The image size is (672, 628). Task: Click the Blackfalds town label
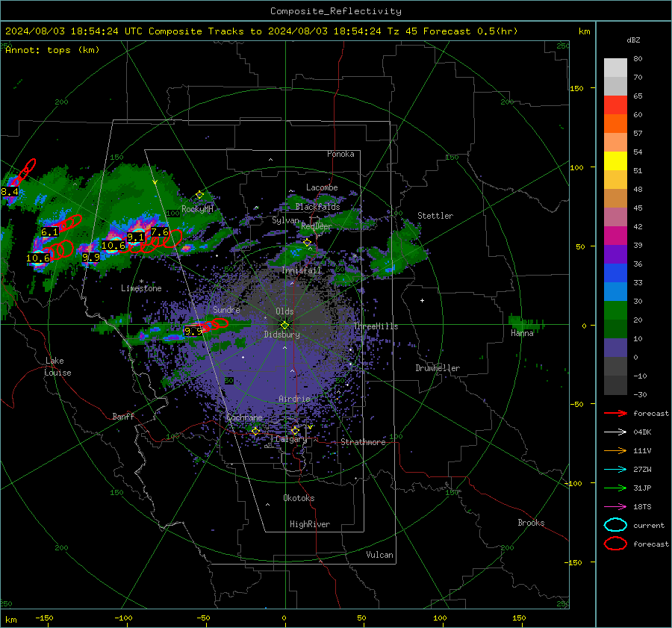317,207
